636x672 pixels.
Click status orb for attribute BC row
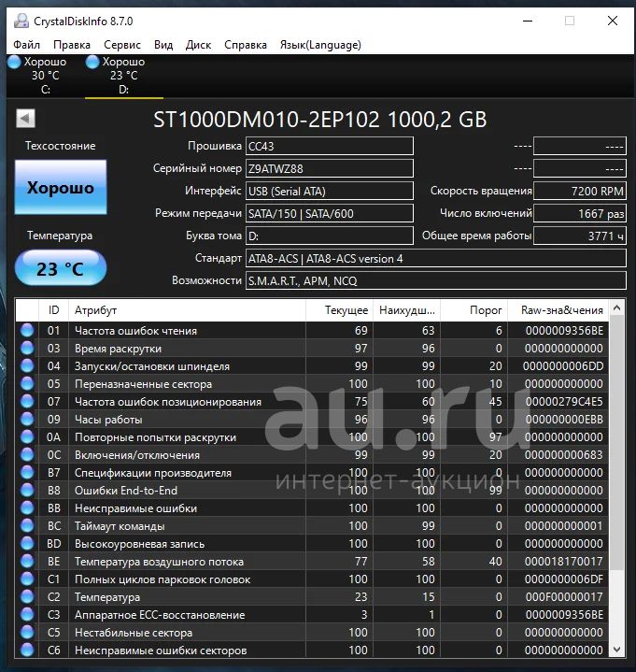[x=27, y=526]
